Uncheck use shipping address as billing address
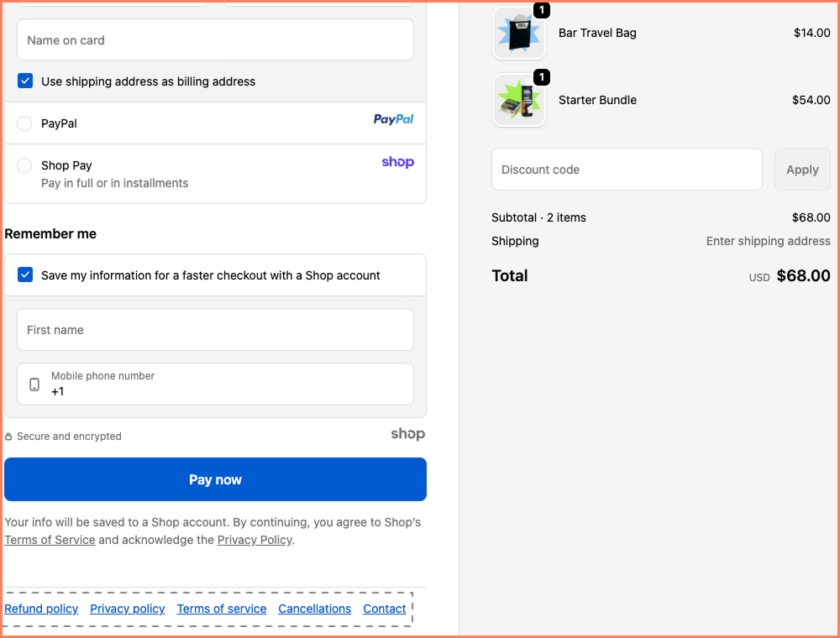The width and height of the screenshot is (840, 638). [25, 81]
